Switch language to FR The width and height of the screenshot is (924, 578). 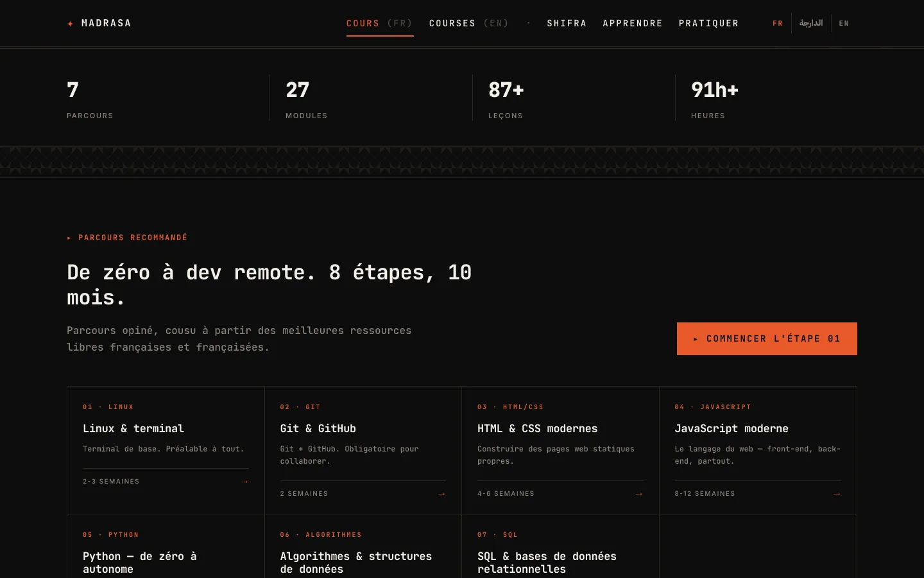(778, 23)
